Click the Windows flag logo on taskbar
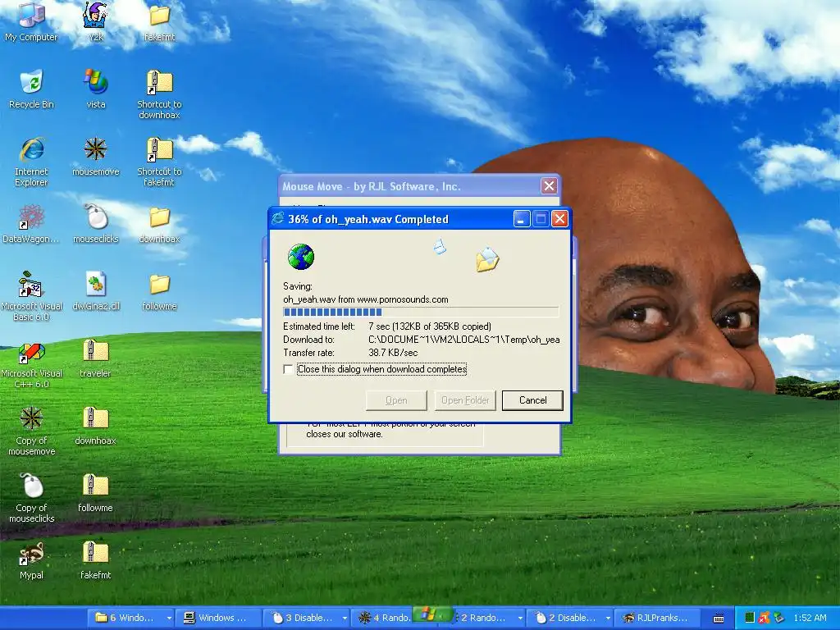The width and height of the screenshot is (840, 630). (427, 614)
